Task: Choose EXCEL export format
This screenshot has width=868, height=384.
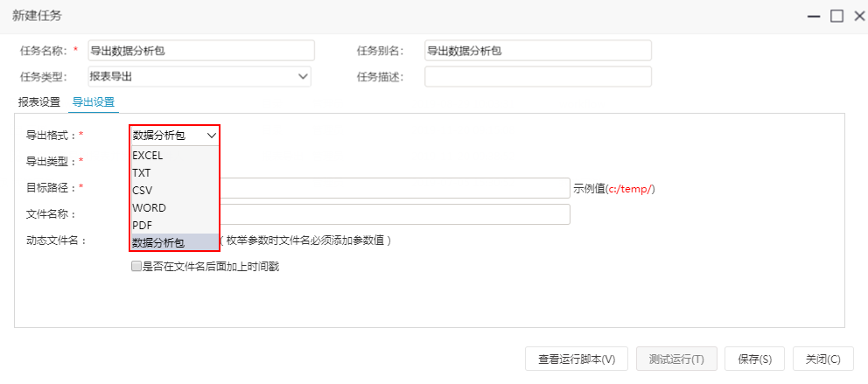Action: (175, 156)
